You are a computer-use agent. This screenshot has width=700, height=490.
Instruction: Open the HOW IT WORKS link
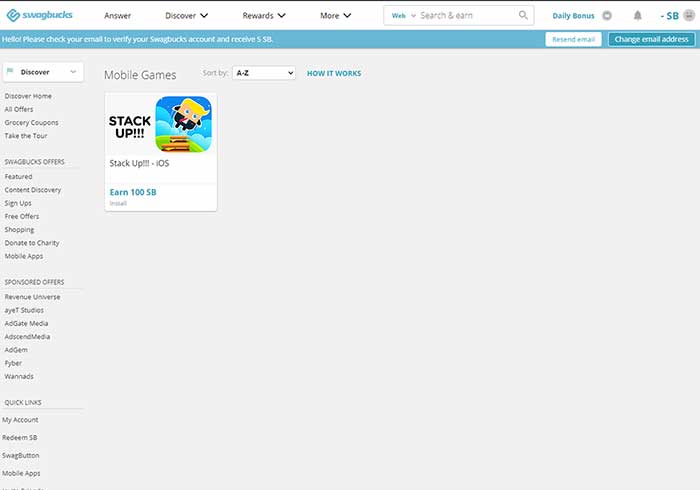(x=334, y=73)
